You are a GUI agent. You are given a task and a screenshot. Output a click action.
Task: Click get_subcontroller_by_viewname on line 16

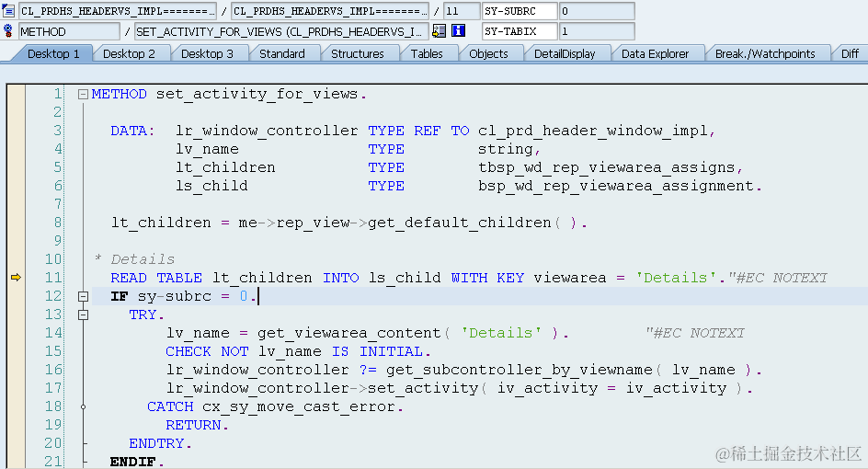pos(520,370)
